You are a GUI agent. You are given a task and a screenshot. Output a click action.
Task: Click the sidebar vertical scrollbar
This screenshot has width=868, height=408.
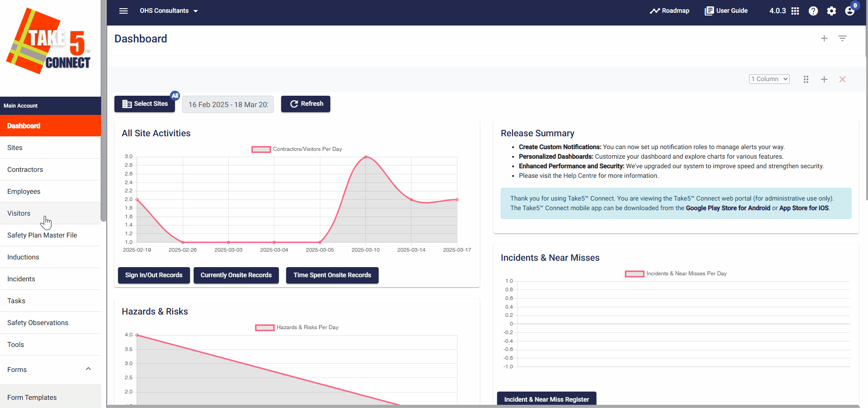[103, 111]
